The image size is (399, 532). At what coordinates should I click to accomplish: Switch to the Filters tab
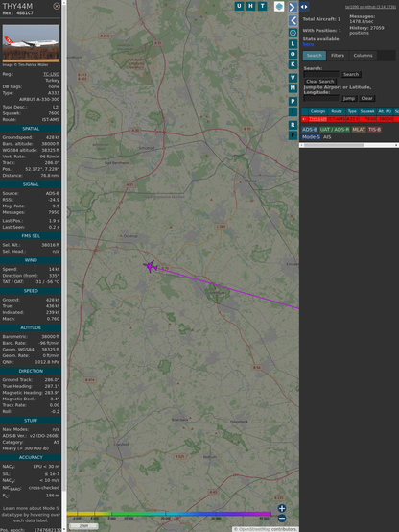[x=338, y=56]
